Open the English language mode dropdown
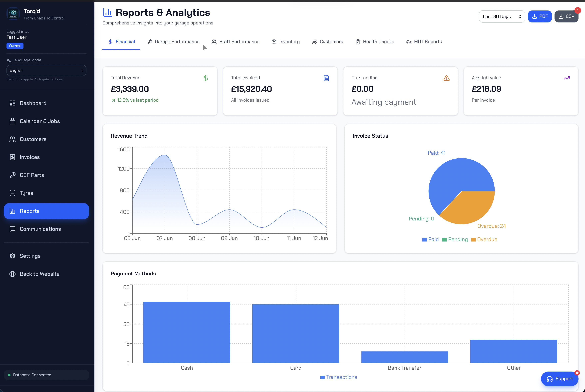This screenshot has height=392, width=585. pyautogui.click(x=46, y=71)
